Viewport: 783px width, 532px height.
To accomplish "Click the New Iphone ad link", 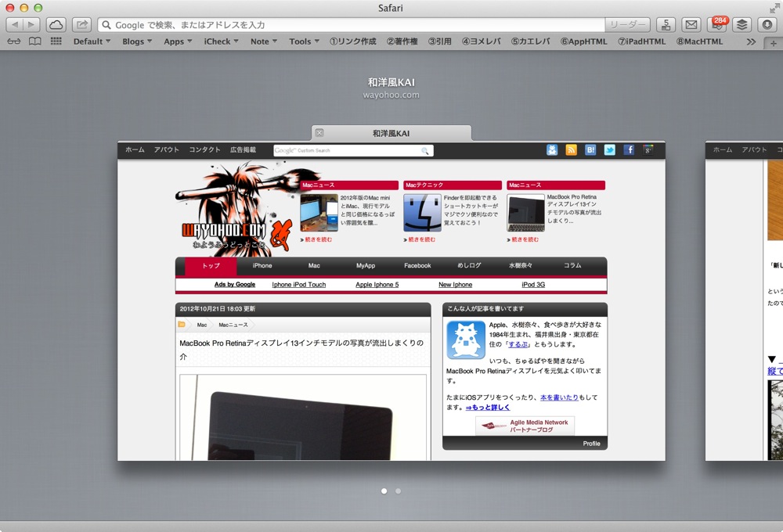I will click(x=456, y=285).
